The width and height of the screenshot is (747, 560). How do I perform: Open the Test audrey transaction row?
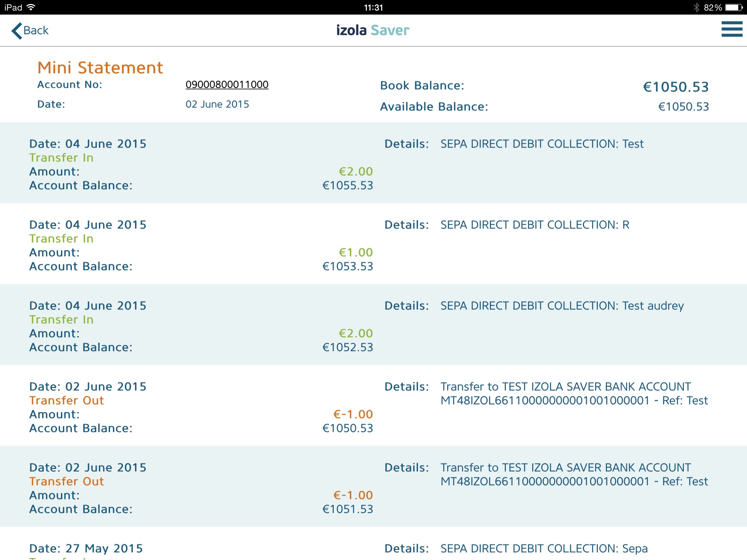(x=373, y=324)
